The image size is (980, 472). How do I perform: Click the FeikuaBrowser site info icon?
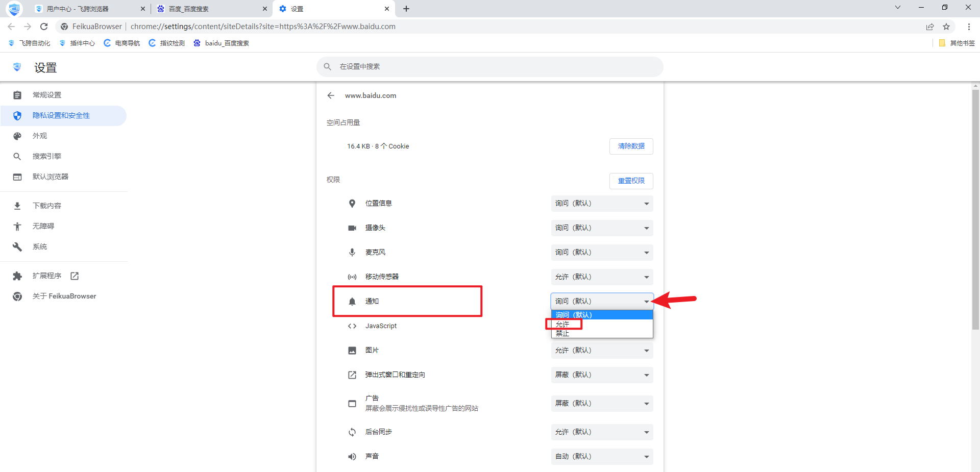[x=64, y=27]
